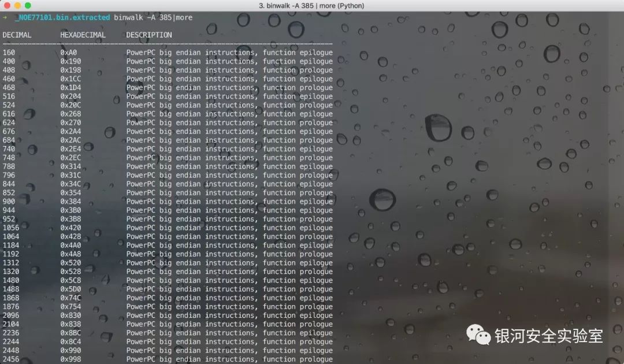Click the DESCRIPTION column header
624x364 pixels.
(x=149, y=35)
